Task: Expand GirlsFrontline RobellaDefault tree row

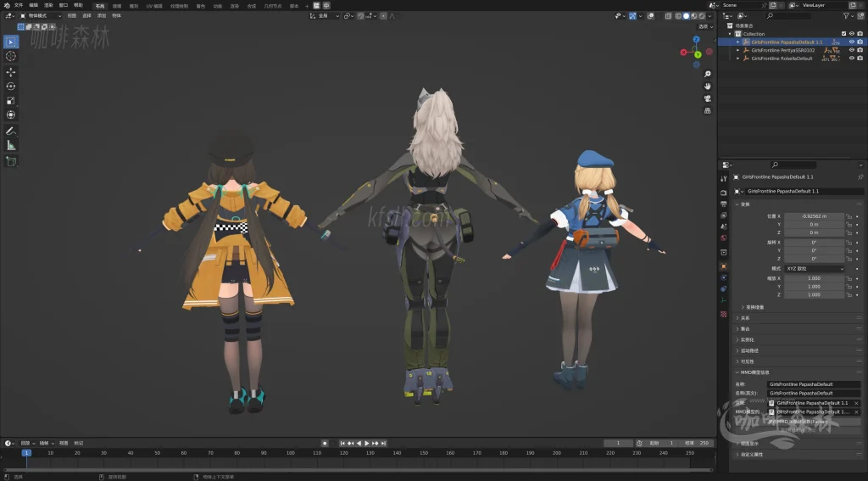Action: tap(737, 59)
